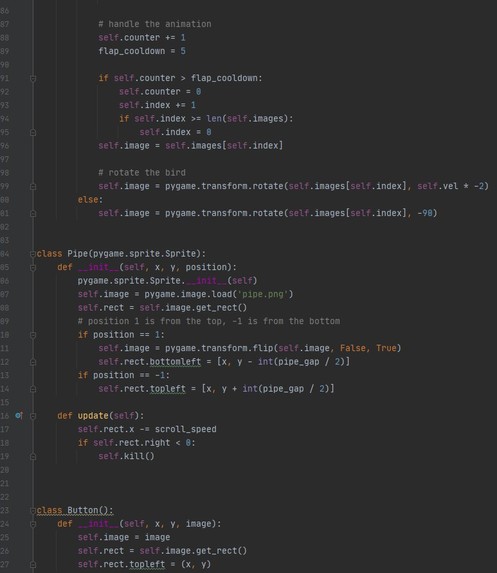
Task: Toggle fold marker on the 'self.vel * -2' rotate line
Action: [33, 186]
